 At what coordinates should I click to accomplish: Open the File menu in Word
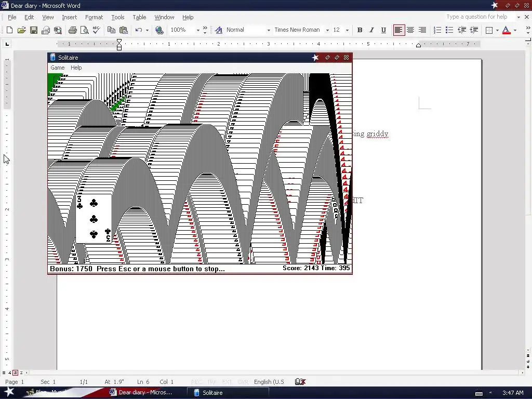[x=12, y=17]
